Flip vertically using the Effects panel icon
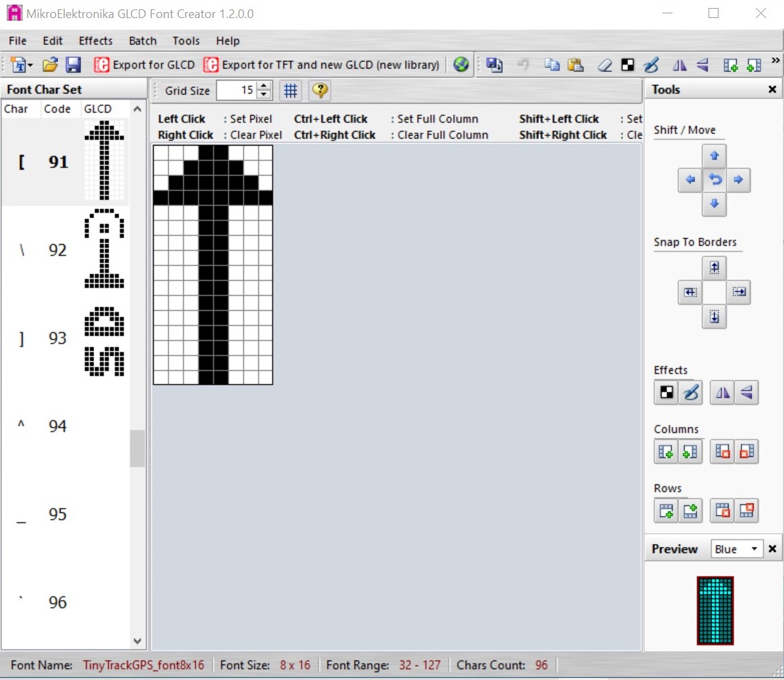The image size is (784, 680). pos(747,392)
